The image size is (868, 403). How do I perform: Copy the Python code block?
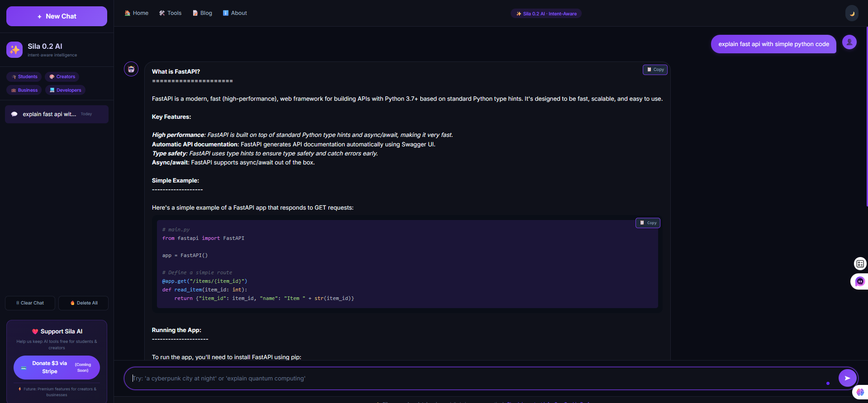coord(648,223)
